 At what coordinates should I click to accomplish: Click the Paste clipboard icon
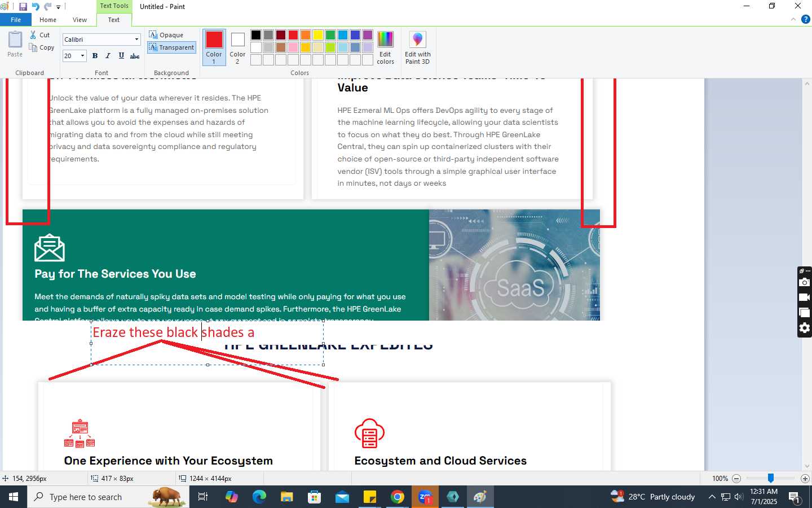(x=15, y=44)
